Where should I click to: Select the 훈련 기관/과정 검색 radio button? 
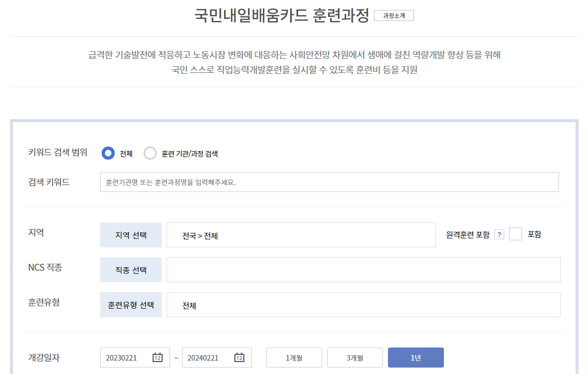point(150,153)
